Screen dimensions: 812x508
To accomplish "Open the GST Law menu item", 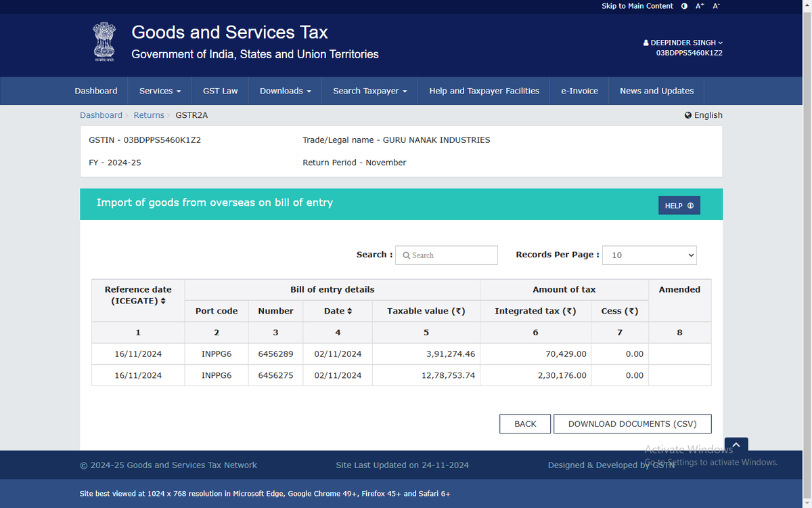I will (x=220, y=91).
